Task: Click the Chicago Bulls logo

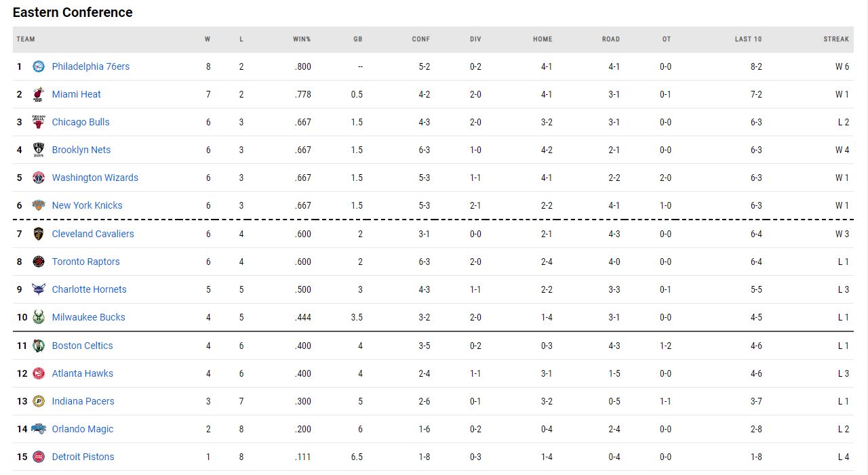Action: (39, 122)
